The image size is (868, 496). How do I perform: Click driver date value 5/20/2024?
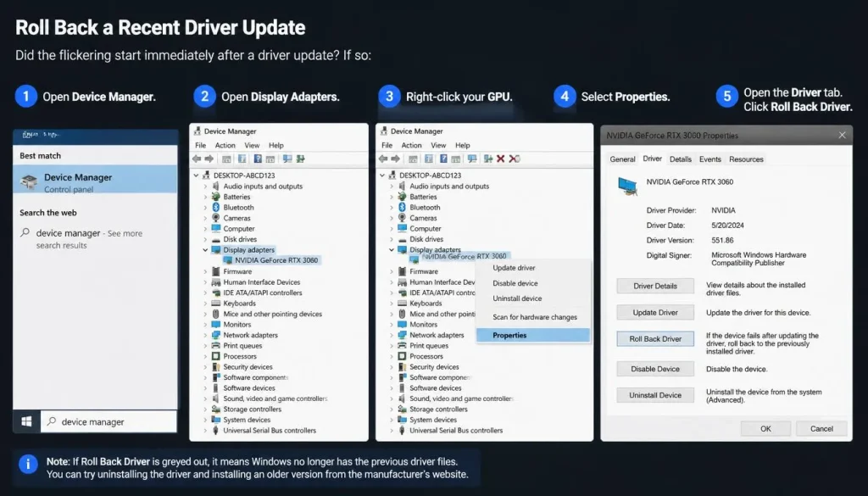click(x=727, y=226)
